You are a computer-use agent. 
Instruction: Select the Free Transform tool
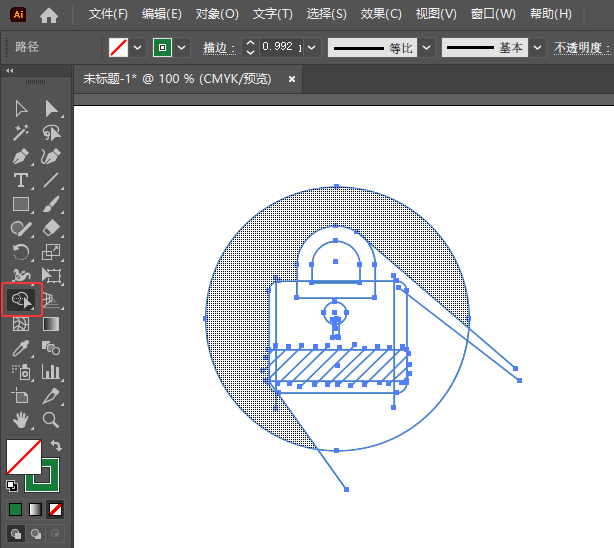pos(51,276)
